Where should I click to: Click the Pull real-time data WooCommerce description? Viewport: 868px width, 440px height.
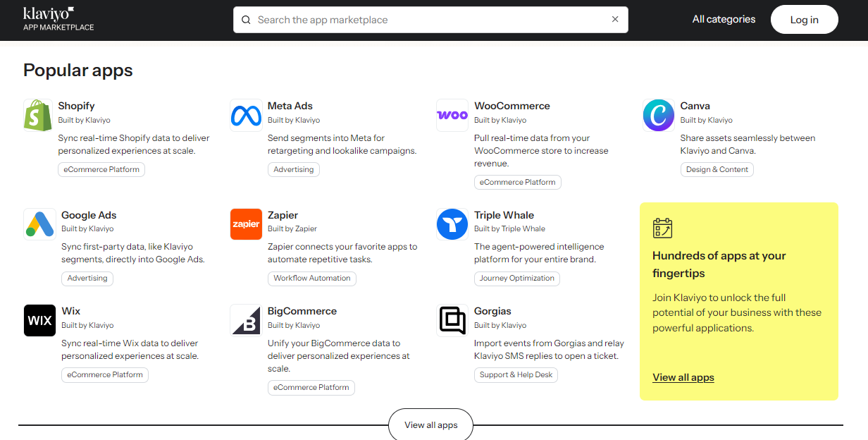tap(541, 151)
